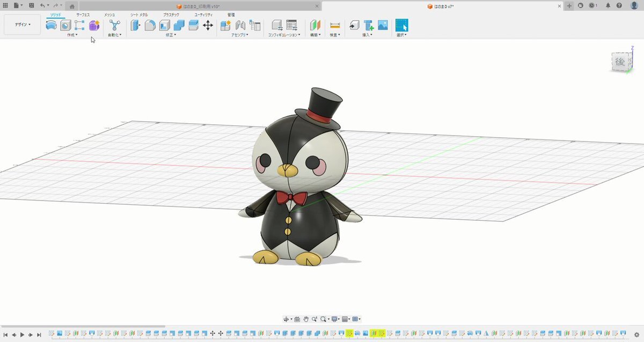The image size is (644, 342).
Task: Click the configuration table icon
Action: tap(292, 25)
